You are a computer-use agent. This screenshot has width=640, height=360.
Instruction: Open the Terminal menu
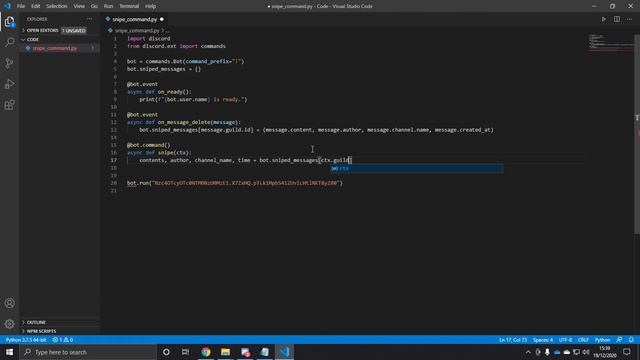(129, 6)
